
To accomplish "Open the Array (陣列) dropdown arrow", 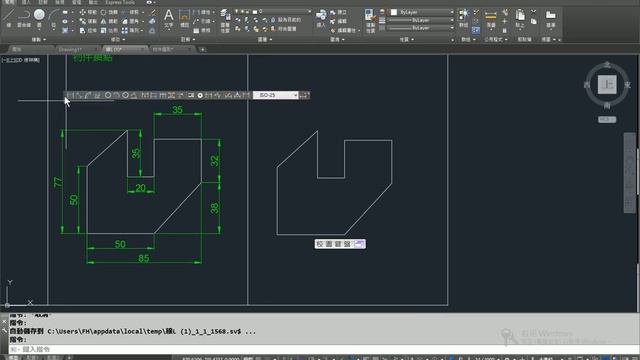I will coord(143,30).
